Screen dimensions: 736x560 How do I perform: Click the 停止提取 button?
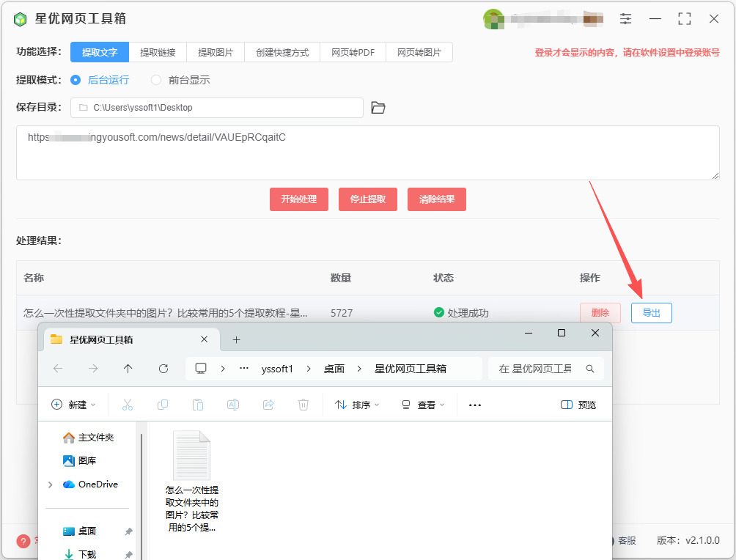click(x=367, y=199)
